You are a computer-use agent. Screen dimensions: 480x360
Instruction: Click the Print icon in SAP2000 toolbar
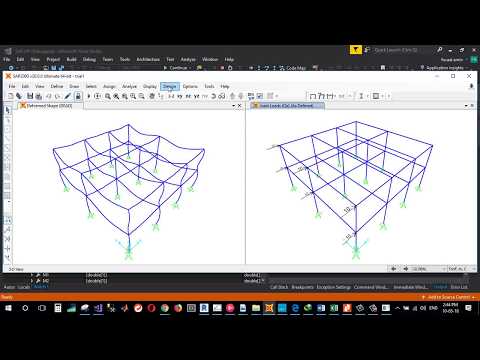click(39, 96)
